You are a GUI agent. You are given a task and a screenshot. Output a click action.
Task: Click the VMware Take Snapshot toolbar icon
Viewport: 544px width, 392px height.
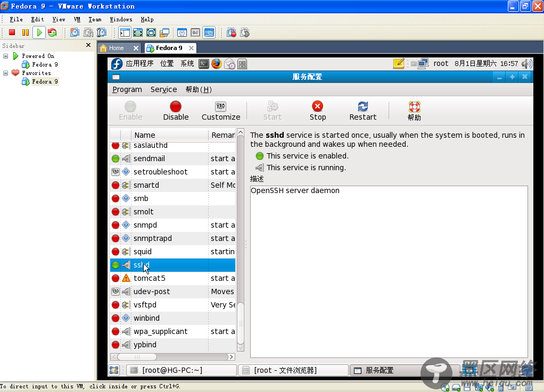pyautogui.click(x=75, y=32)
